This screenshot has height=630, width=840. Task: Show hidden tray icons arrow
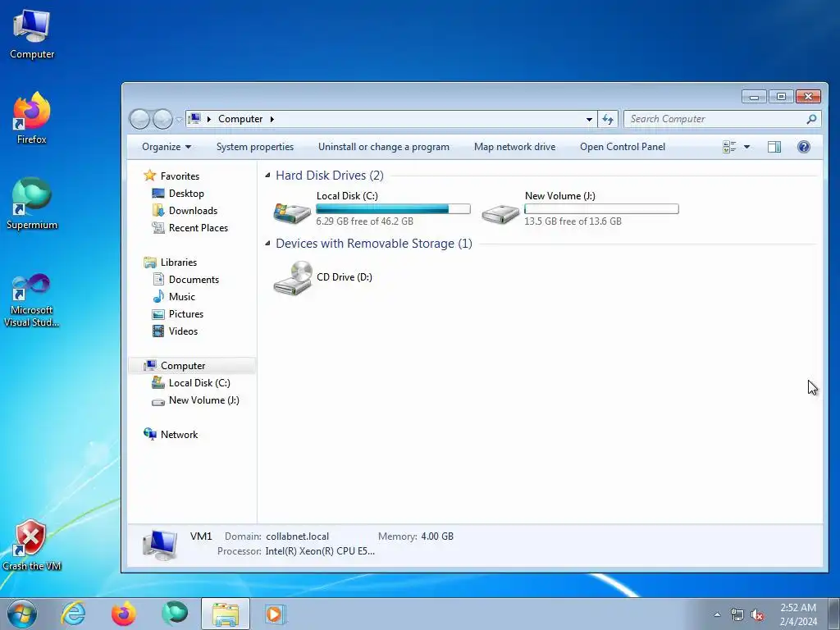[717, 614]
